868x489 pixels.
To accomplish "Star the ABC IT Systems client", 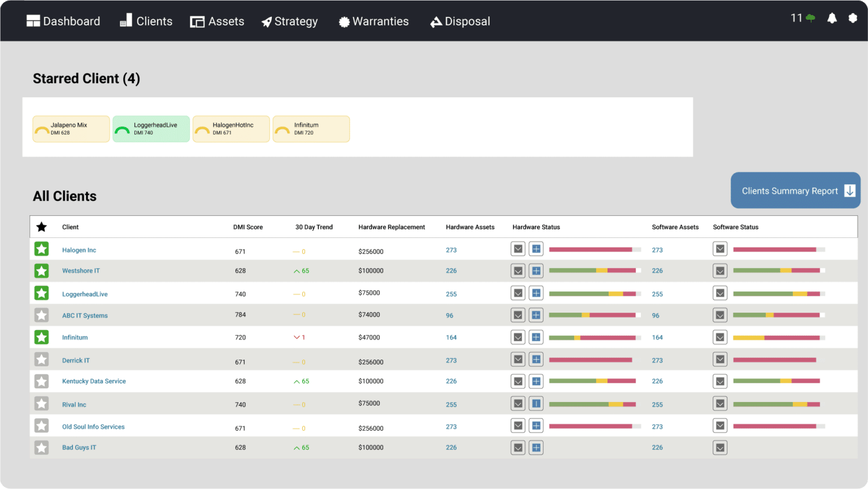I will pyautogui.click(x=41, y=315).
